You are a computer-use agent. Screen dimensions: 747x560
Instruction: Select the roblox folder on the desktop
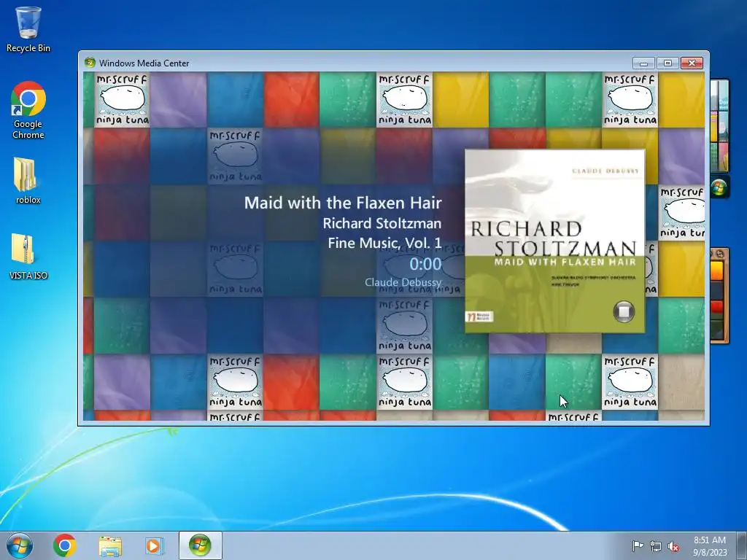28,181
